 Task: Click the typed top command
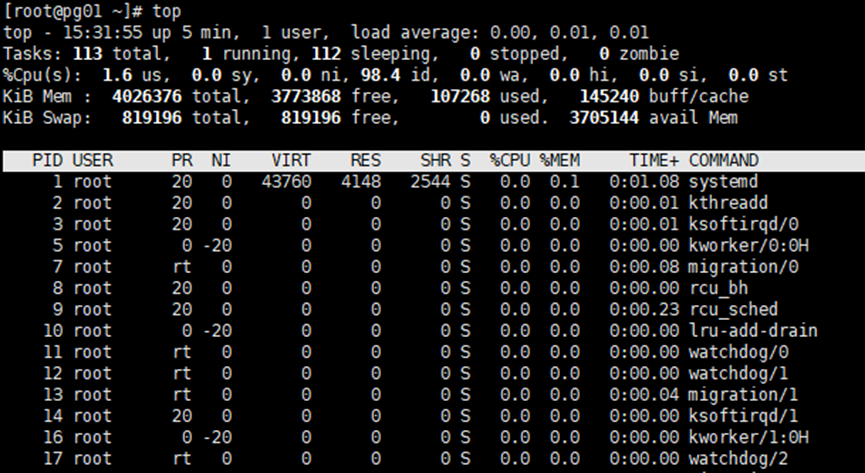tap(167, 11)
